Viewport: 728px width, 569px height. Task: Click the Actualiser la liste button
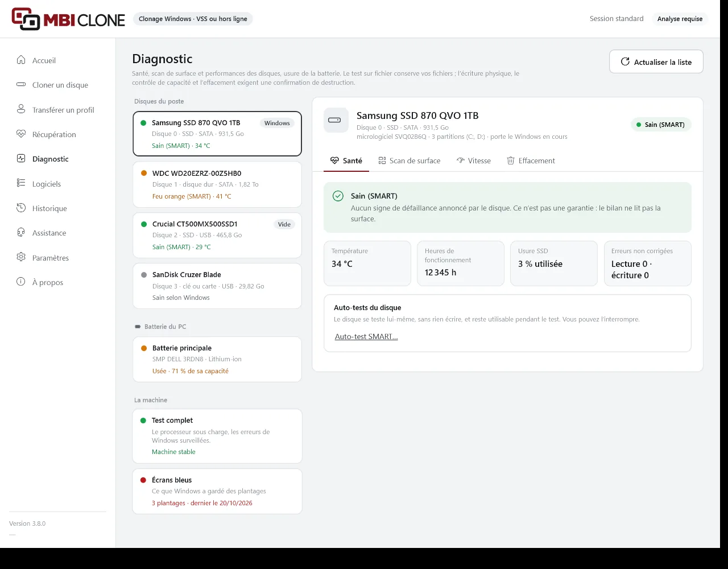(656, 62)
